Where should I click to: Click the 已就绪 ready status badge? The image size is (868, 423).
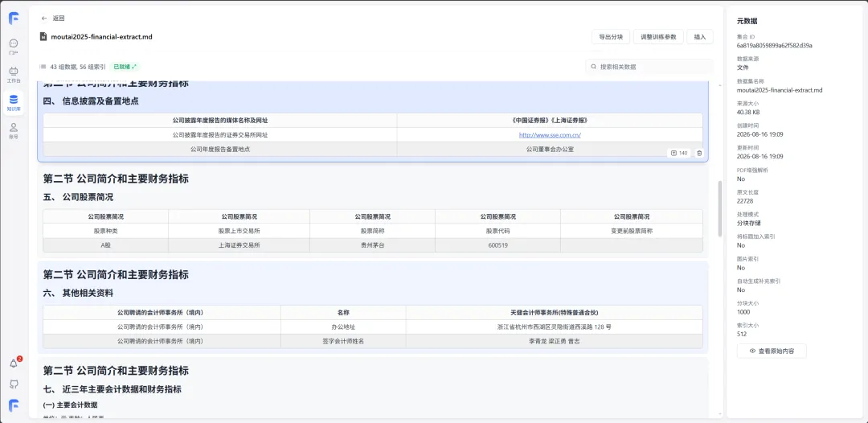pos(125,67)
